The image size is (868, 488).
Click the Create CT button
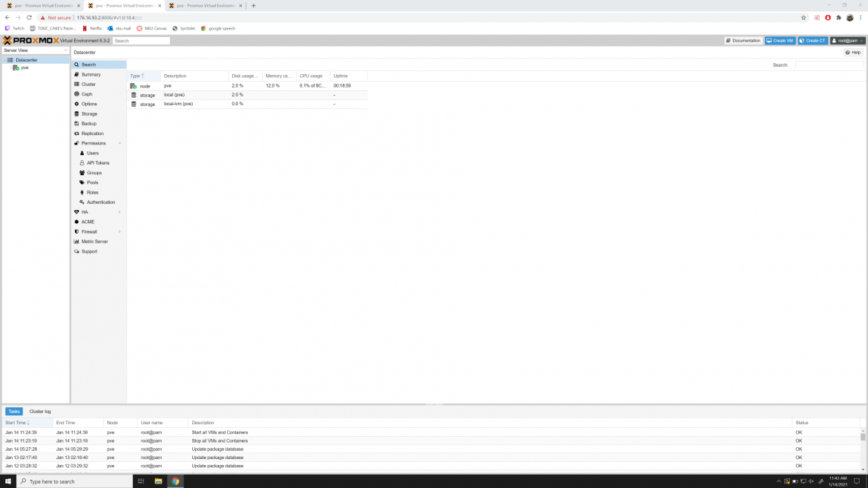812,40
